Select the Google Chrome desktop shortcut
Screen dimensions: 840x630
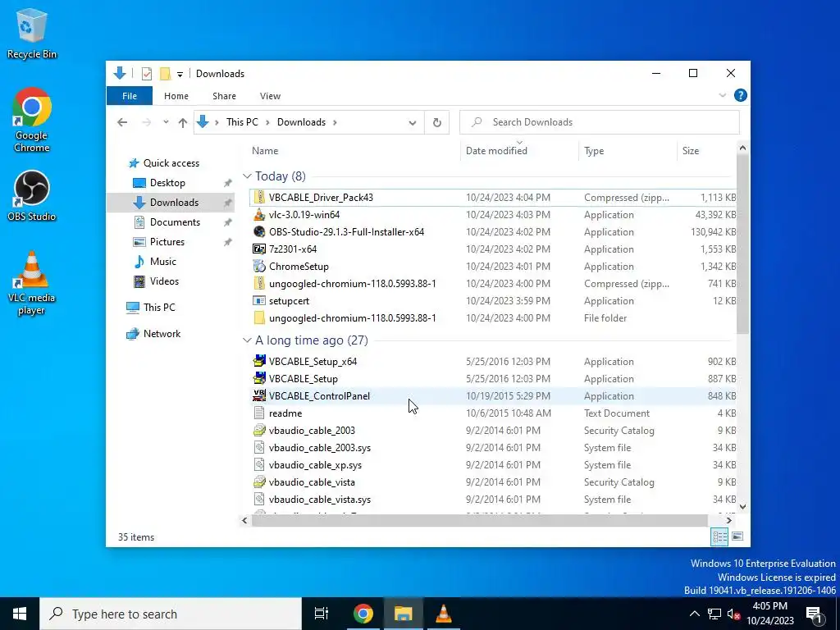32,120
